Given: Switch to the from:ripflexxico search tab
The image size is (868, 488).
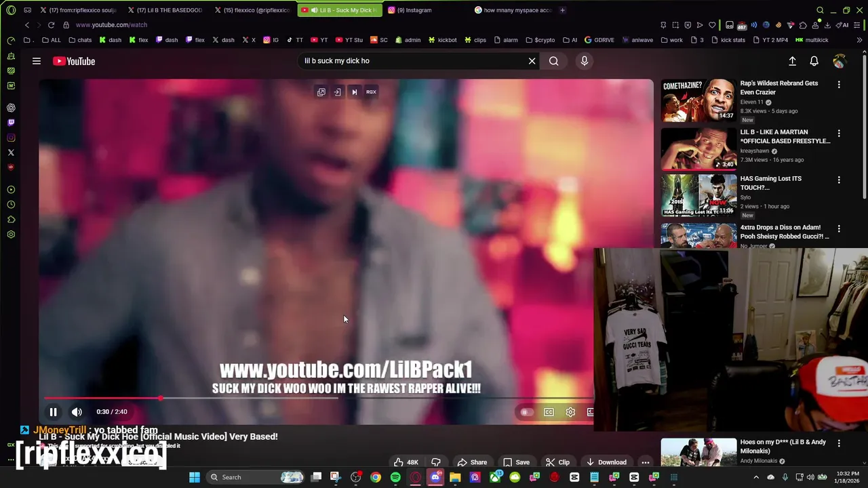Looking at the screenshot, I should tap(78, 10).
